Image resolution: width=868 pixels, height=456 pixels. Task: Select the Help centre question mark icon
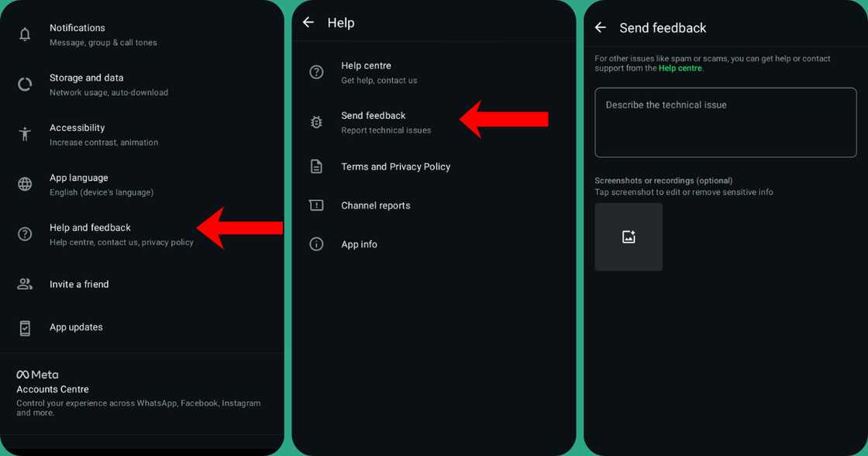coord(315,71)
